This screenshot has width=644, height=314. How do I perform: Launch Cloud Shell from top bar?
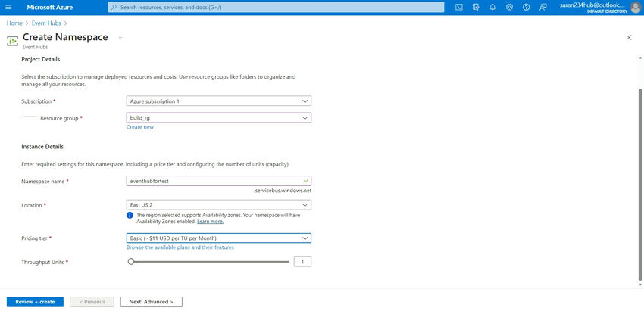click(459, 7)
